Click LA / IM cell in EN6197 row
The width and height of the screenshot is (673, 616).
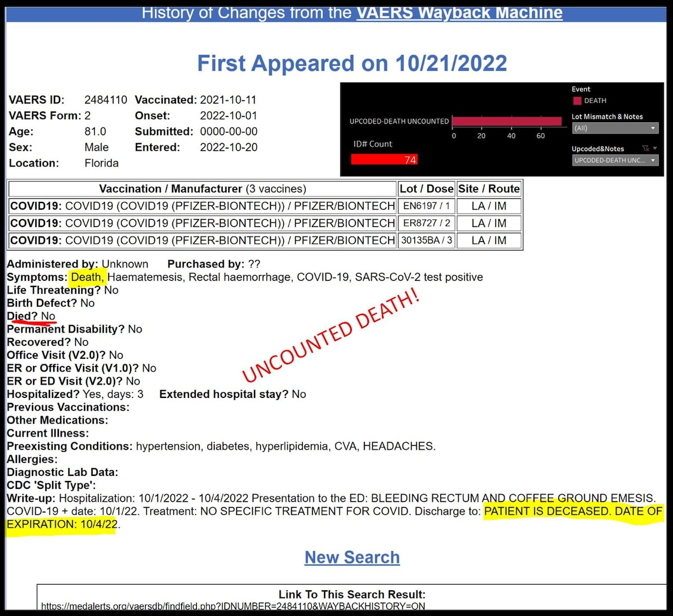click(x=489, y=206)
